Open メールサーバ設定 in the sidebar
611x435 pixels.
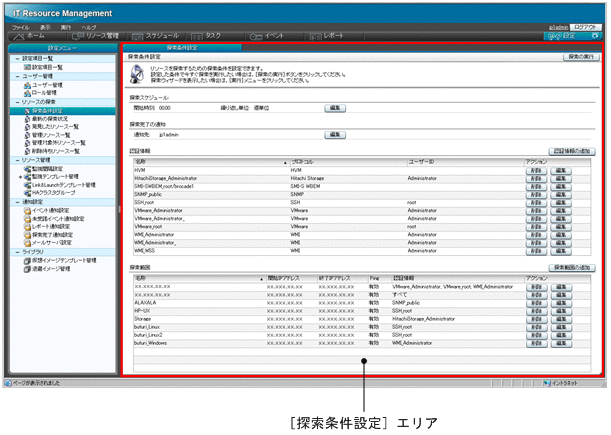coord(52,242)
